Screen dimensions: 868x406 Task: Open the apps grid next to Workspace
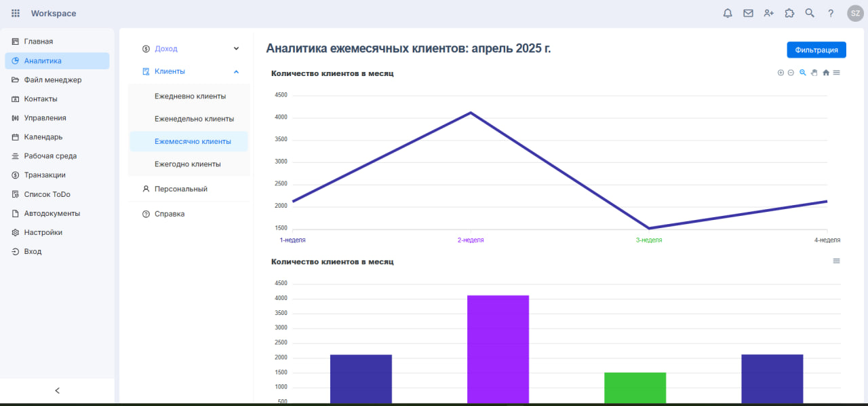[16, 14]
